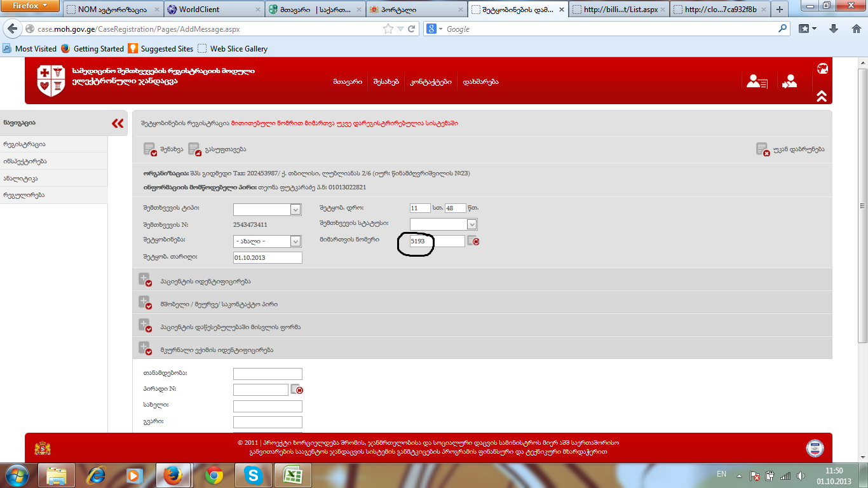
Task: Select რეგისტრაცია in the navigation sidebar
Action: point(24,144)
